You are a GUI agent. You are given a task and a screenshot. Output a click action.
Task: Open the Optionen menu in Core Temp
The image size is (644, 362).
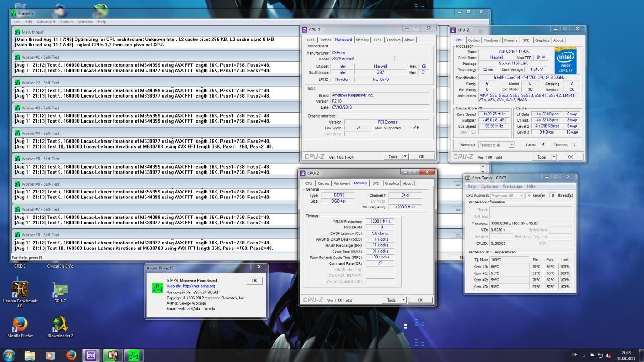tap(489, 186)
